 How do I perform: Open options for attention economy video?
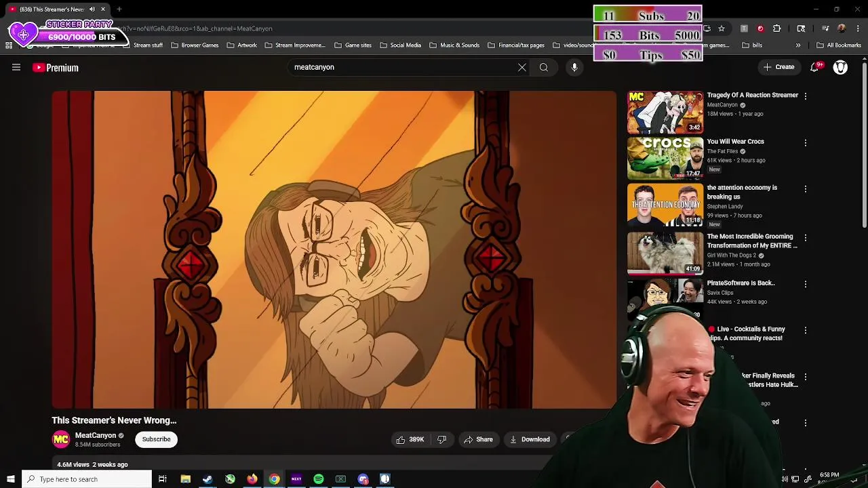[x=806, y=189]
